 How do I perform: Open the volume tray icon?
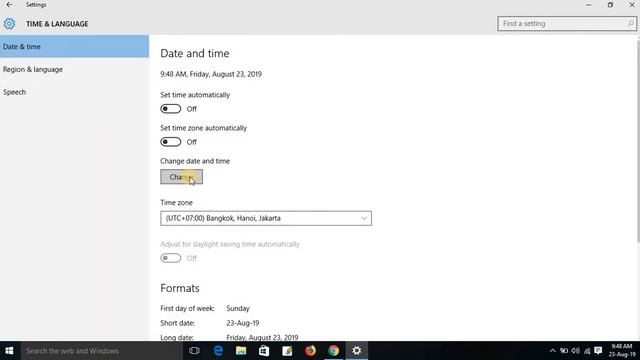point(576,351)
